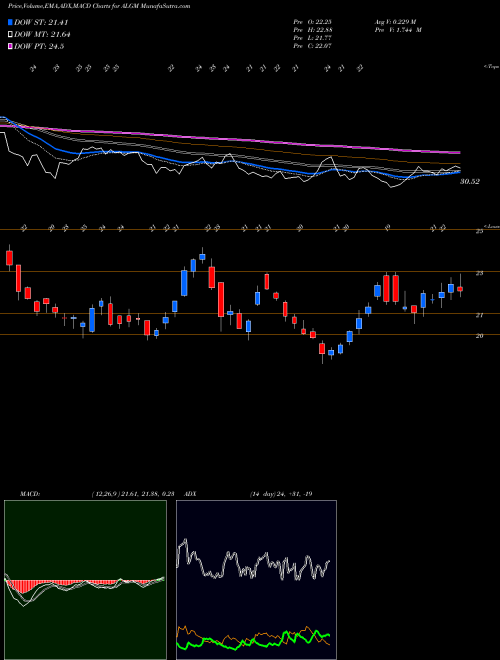Open the green MACD histogram panel

85,580
